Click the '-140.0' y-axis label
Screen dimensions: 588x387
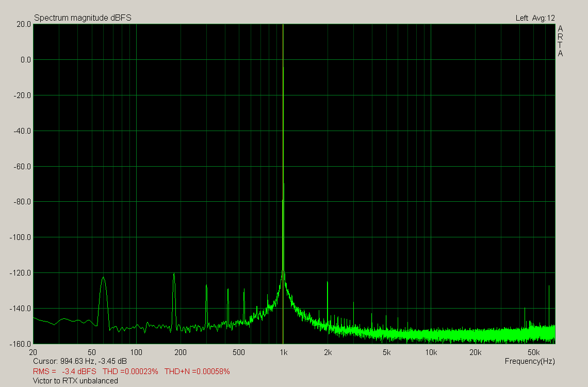click(20, 308)
